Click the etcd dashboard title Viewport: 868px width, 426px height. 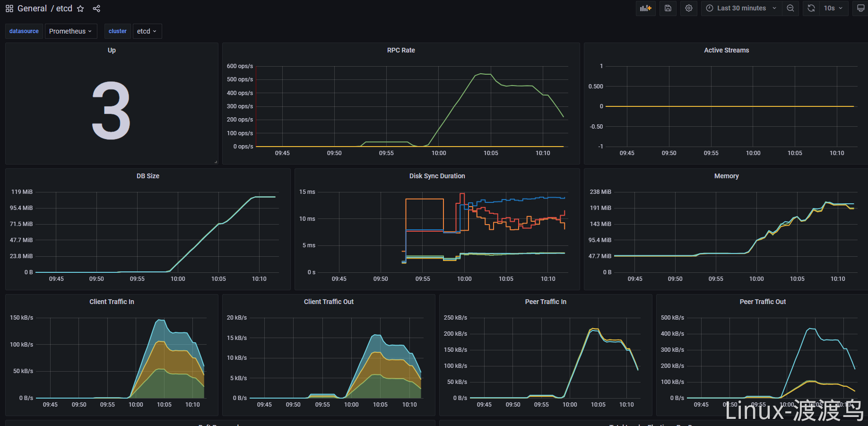(x=64, y=9)
